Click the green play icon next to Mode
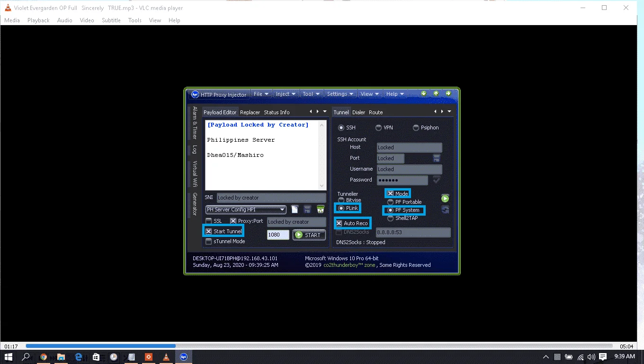 (445, 198)
